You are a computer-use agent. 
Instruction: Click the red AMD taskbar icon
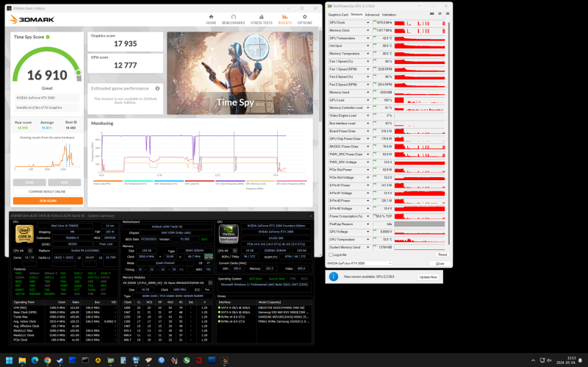(199, 360)
